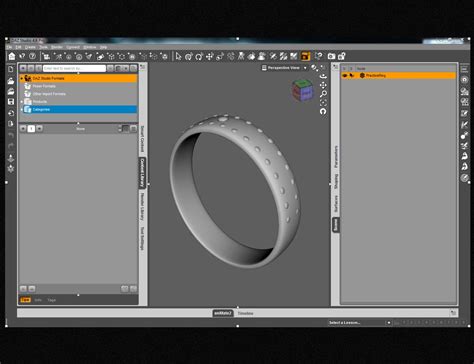Click the Undo arrow in left sidebar
The image size is (474, 364).
click(11, 135)
